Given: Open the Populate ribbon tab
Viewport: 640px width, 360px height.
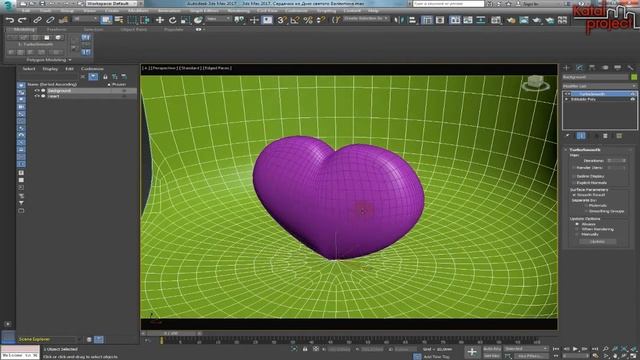Looking at the screenshot, I should [173, 30].
